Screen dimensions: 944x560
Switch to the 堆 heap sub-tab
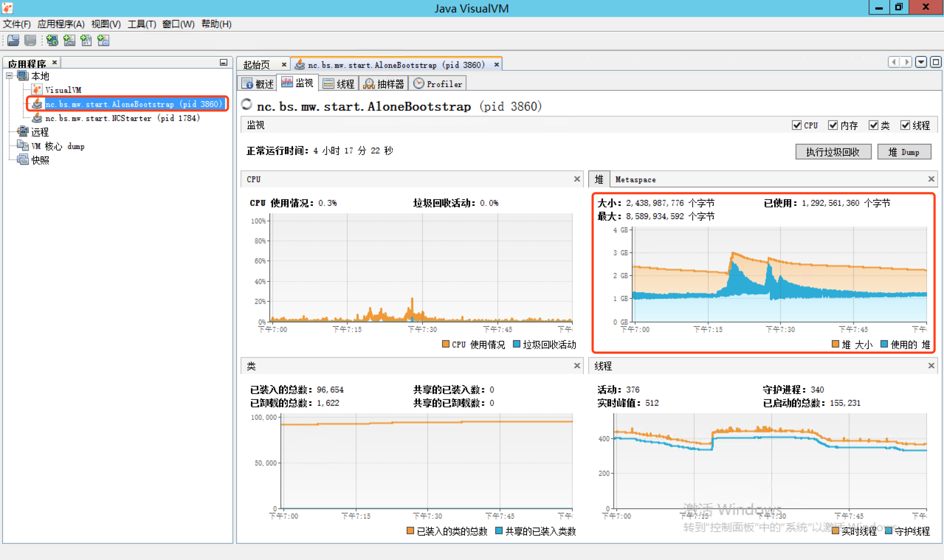coord(599,179)
